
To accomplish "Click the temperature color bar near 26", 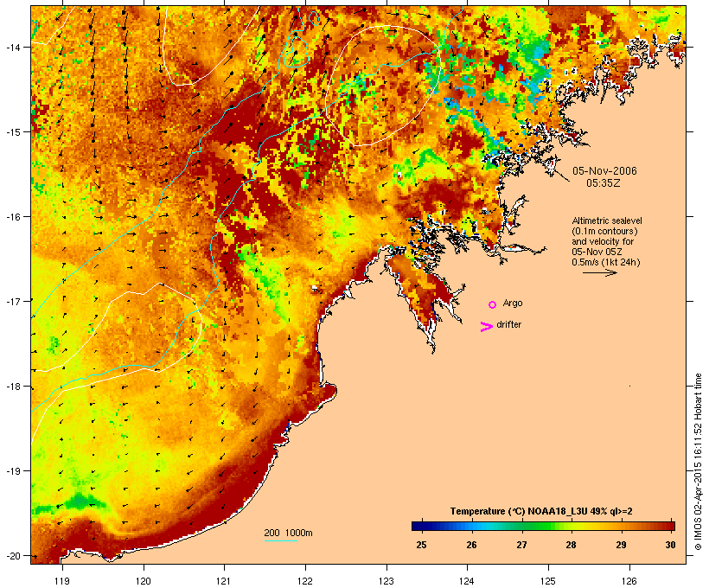I will click(x=471, y=526).
